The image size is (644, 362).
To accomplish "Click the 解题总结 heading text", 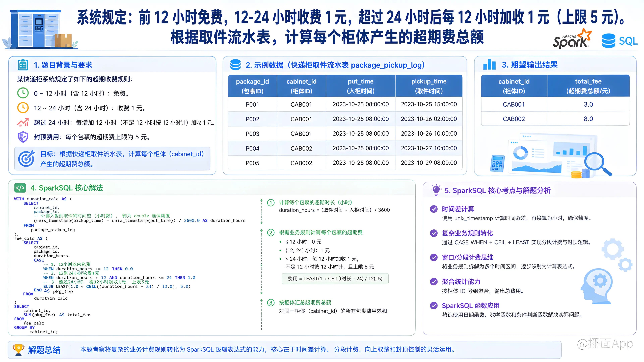I will pos(44,350).
